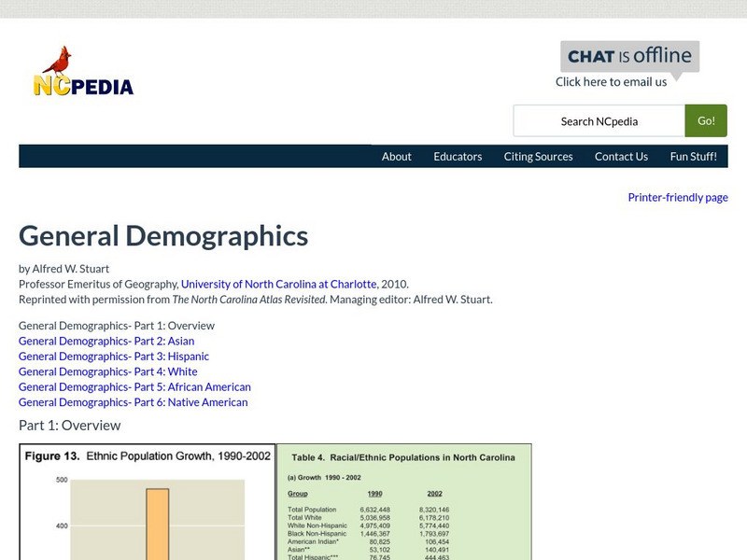
Task: Open General Demographics Part 3: Hispanic
Action: (113, 356)
